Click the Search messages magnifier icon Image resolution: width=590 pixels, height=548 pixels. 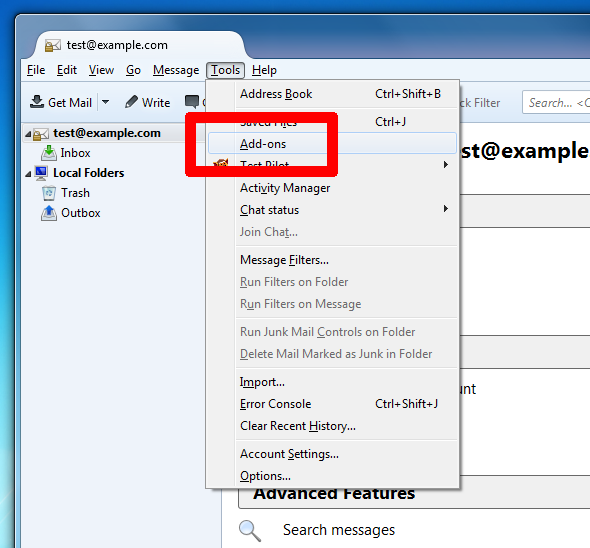coord(249,530)
